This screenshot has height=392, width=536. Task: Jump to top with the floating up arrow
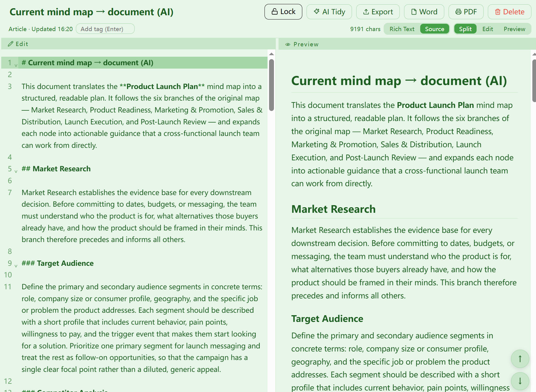pos(520,358)
